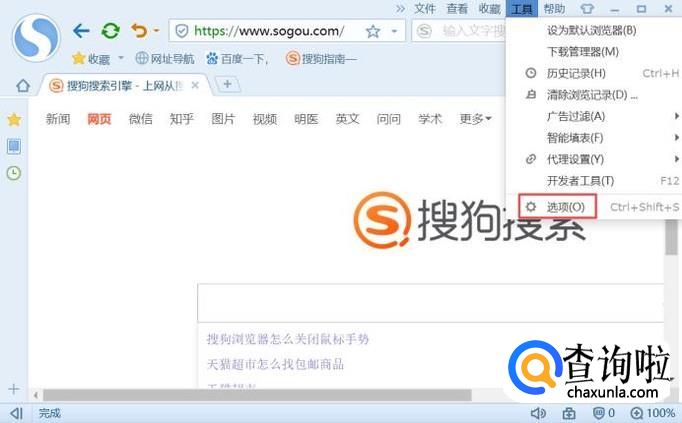Go to the 新闻 category
Viewport: 682px width, 423px height.
click(x=58, y=119)
